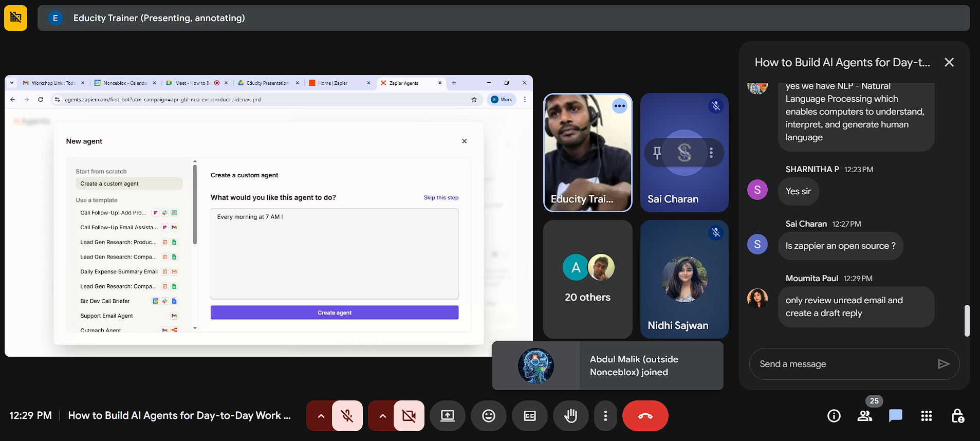Screen dimensions: 980x441
Task: Click the send message arrow icon
Action: pyautogui.click(x=944, y=364)
